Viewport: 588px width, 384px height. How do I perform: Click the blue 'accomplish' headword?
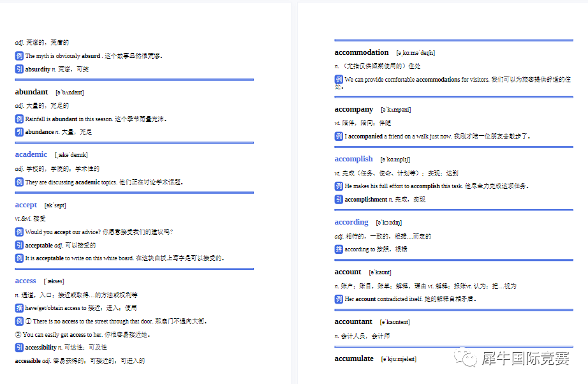click(353, 159)
